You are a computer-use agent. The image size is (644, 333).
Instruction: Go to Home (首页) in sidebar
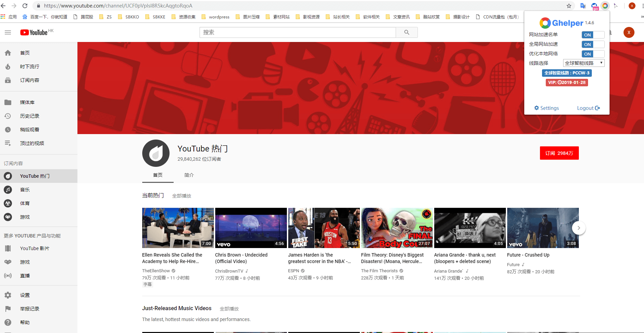[x=39, y=53]
